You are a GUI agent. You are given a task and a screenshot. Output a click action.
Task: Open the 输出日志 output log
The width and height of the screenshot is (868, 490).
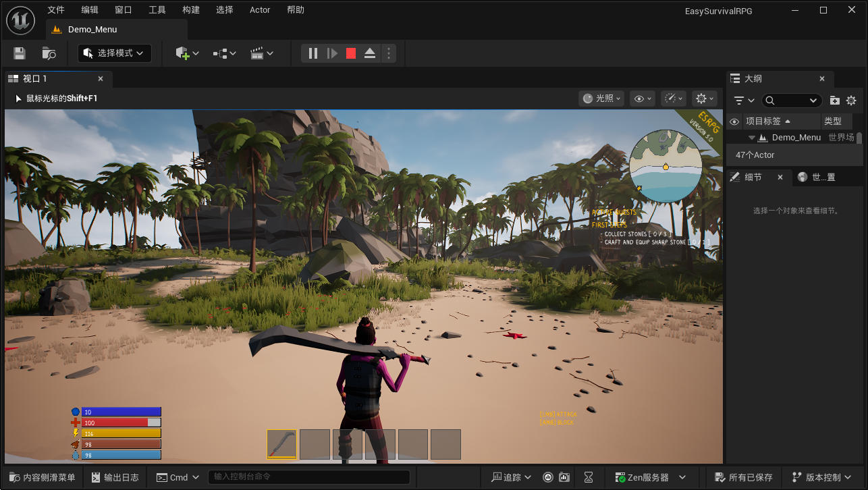pos(115,477)
